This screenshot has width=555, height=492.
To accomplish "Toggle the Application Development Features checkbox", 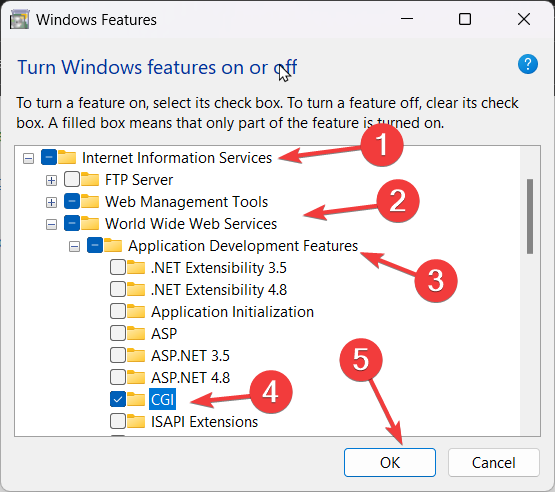I will tap(95, 245).
